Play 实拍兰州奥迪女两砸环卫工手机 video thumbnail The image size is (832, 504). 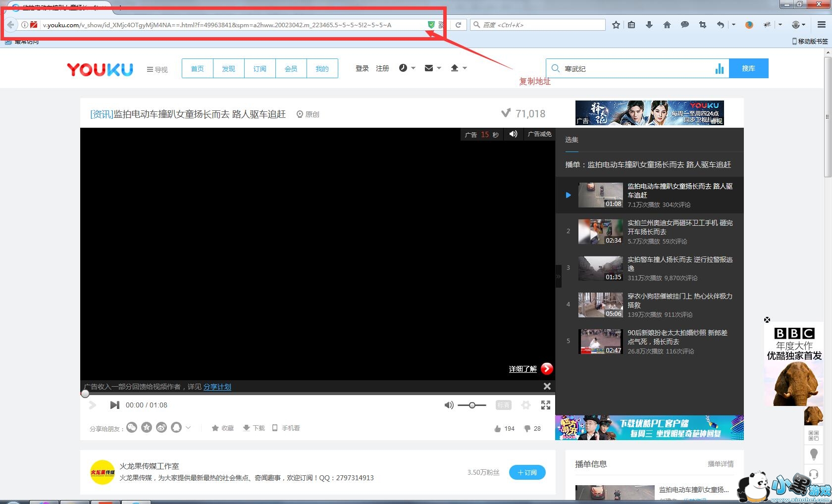point(601,232)
